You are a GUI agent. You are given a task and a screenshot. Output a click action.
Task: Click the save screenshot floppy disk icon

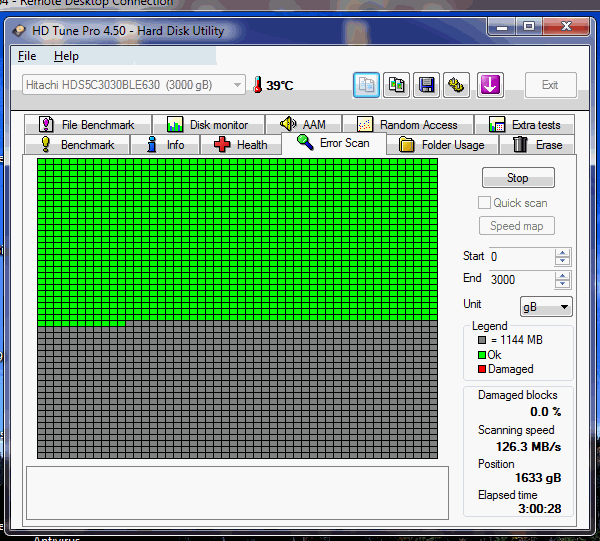point(426,85)
